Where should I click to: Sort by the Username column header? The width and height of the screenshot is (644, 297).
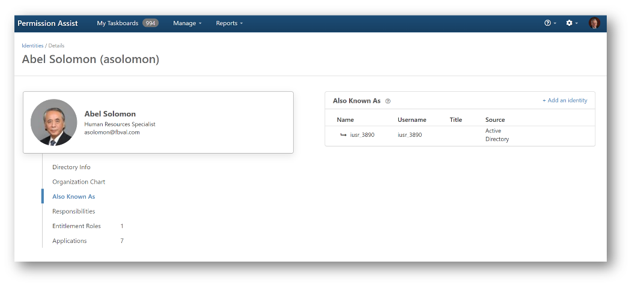pyautogui.click(x=412, y=120)
